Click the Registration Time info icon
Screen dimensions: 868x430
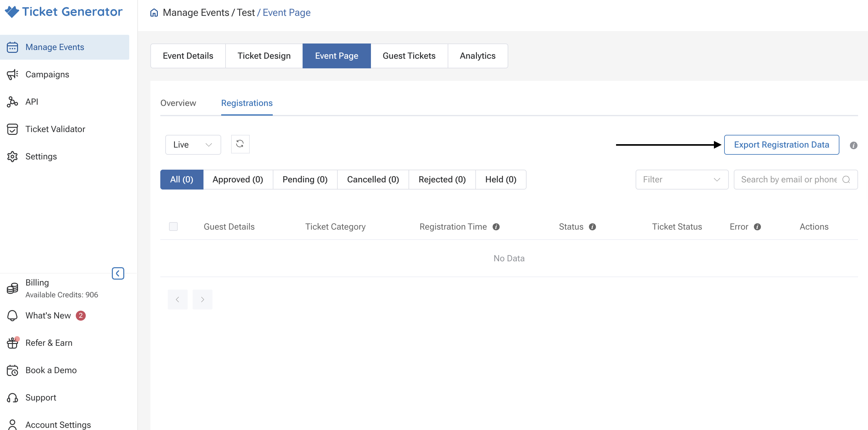click(x=496, y=227)
